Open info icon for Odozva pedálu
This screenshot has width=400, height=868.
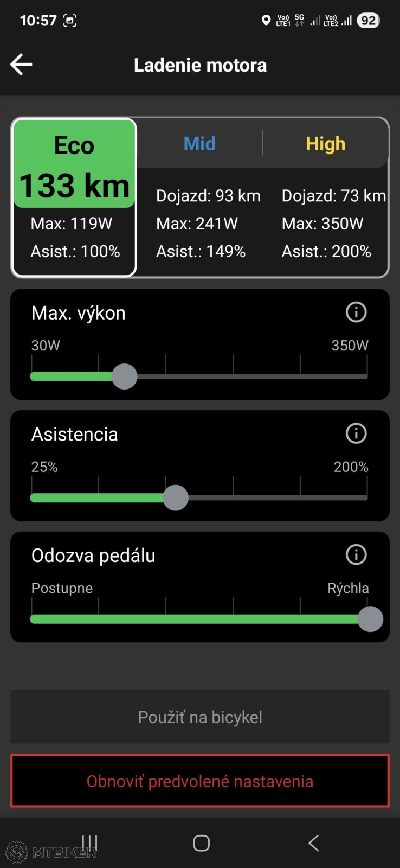coord(356,554)
